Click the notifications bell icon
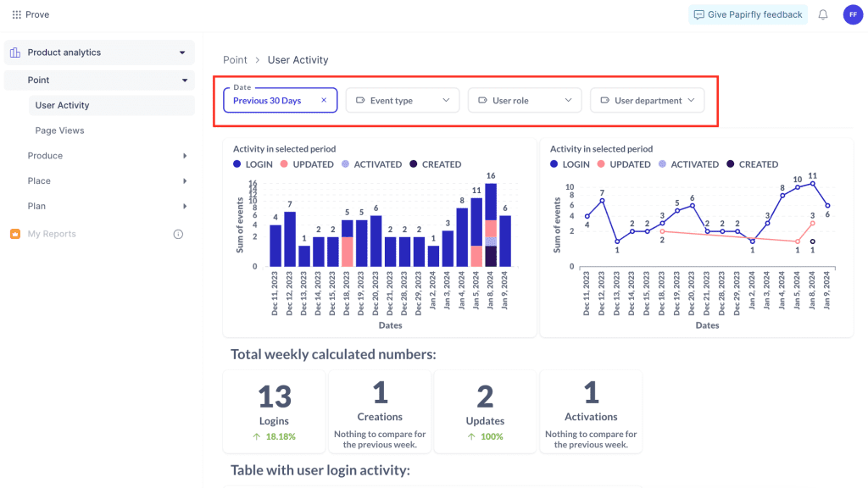868x488 pixels. [x=822, y=15]
